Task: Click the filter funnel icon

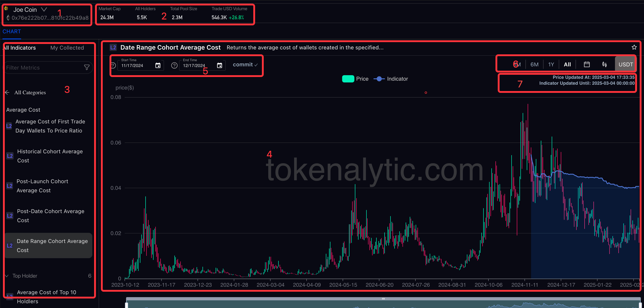Action: pos(87,67)
